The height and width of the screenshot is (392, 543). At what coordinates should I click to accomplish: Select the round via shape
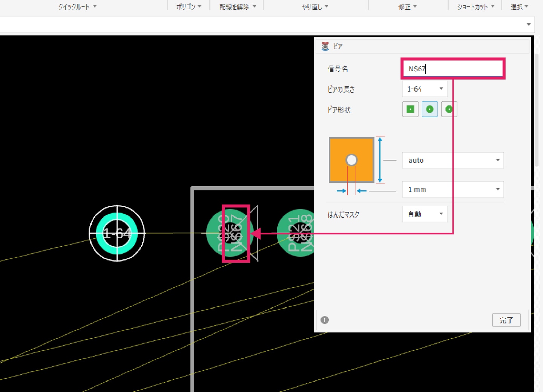pos(429,109)
